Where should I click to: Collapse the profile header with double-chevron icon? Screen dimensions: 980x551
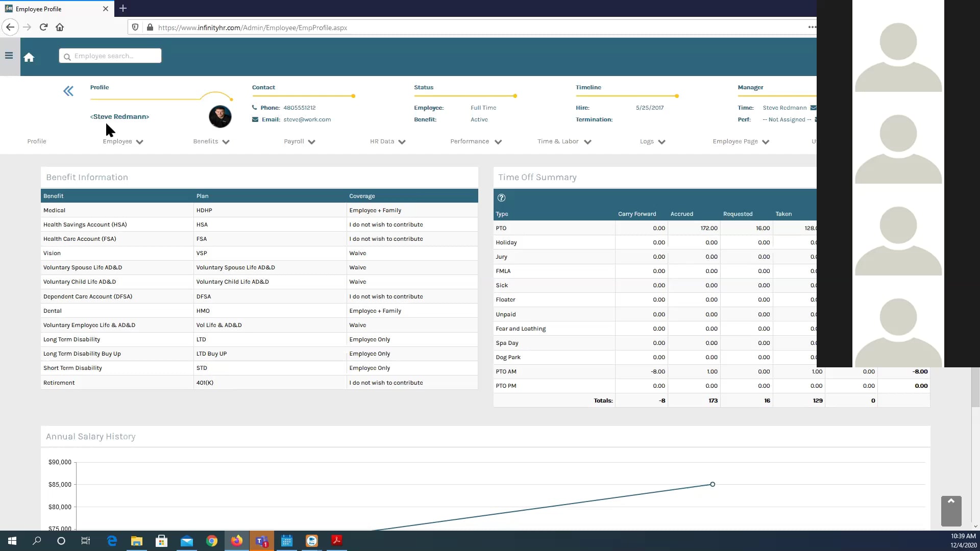pos(68,91)
